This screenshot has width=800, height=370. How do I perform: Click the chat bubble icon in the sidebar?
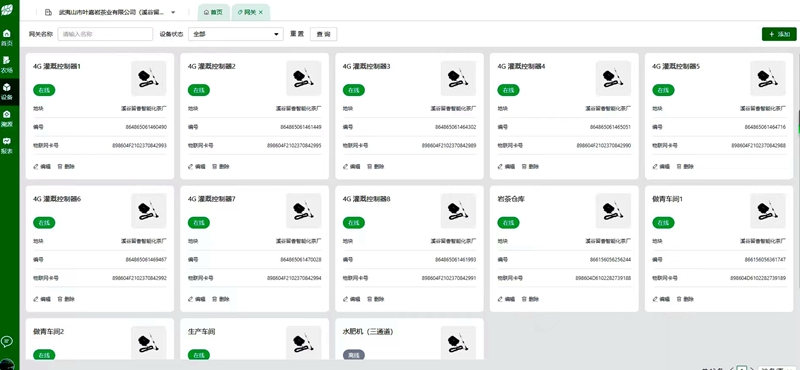tap(7, 341)
